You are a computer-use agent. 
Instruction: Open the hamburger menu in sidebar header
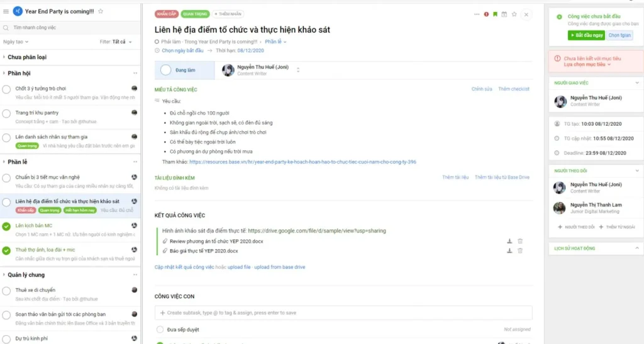(6, 11)
